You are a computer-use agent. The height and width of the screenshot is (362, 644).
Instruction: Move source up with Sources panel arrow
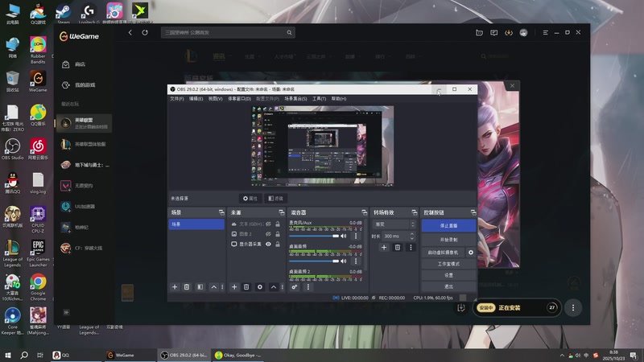pyautogui.click(x=274, y=287)
